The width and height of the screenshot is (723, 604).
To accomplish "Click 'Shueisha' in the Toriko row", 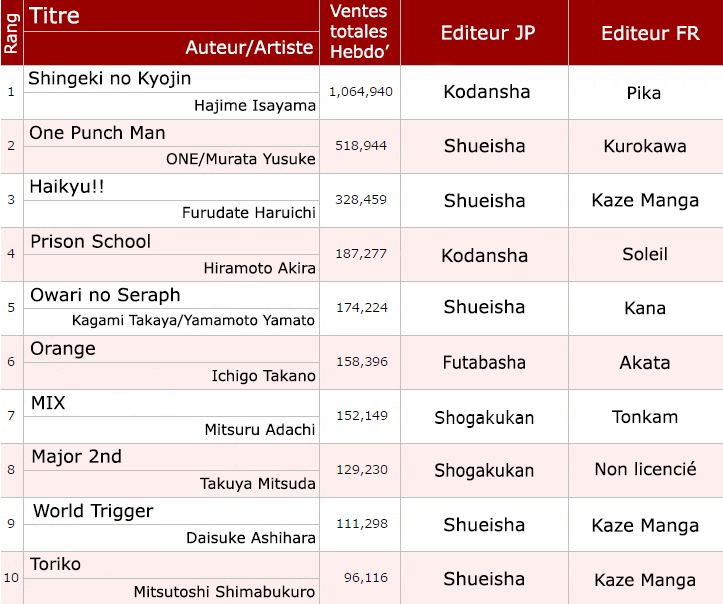I will coord(484,579).
